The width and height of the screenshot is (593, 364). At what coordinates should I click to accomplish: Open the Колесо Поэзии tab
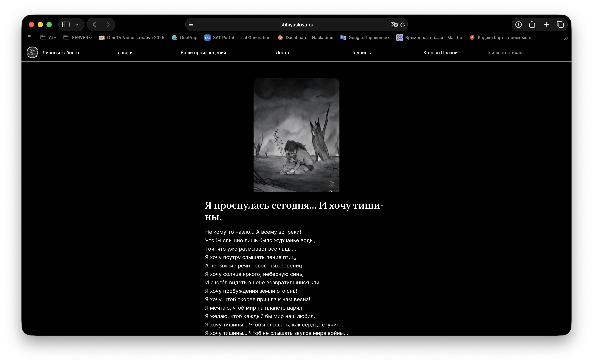(x=440, y=52)
